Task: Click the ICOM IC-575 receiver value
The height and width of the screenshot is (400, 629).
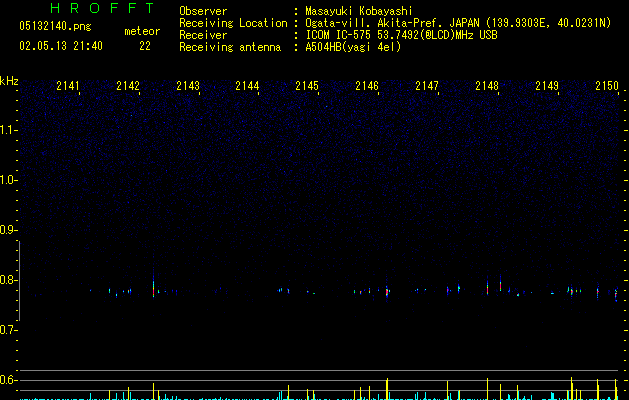Action: (x=402, y=35)
